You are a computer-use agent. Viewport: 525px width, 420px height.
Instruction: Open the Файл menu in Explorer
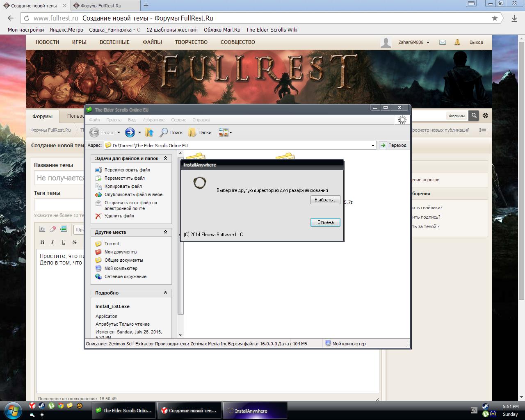click(94, 120)
